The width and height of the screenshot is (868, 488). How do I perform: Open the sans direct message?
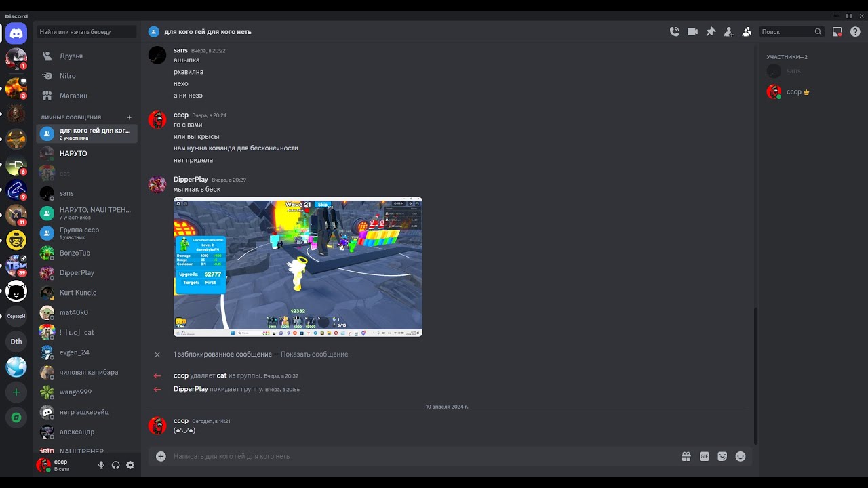click(87, 193)
